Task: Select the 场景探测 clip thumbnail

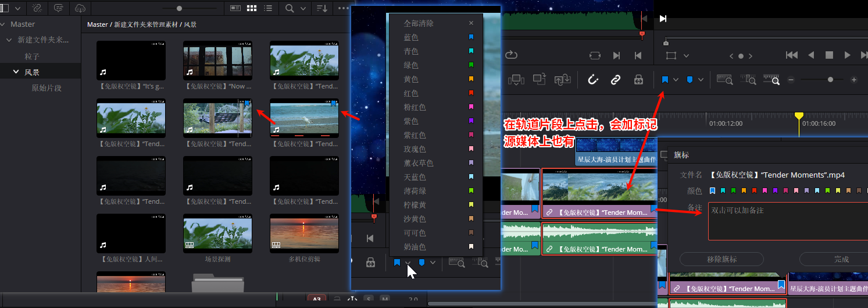Action: pos(217,234)
